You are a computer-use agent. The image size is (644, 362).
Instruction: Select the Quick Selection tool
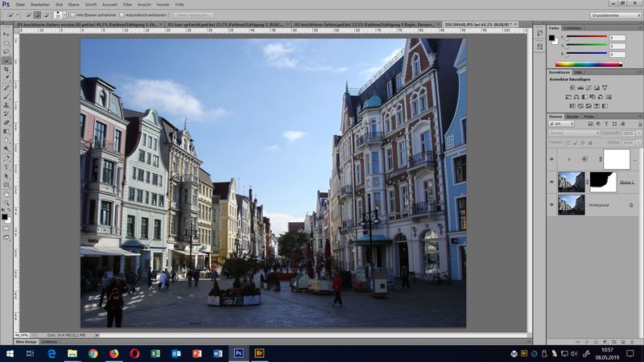tap(6, 60)
